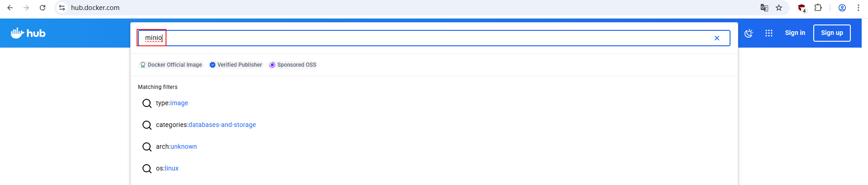Reload the page in browser
Screen dimensions: 868x185
[43, 8]
